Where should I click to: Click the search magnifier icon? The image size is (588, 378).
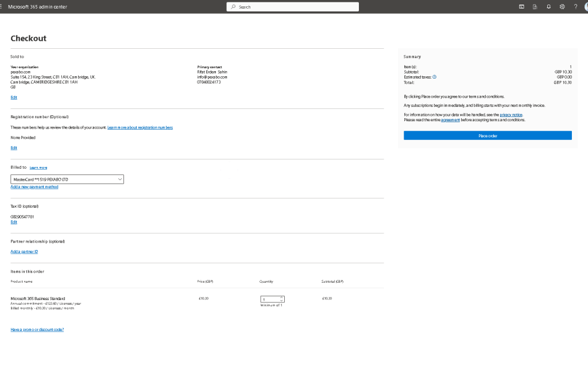(233, 7)
